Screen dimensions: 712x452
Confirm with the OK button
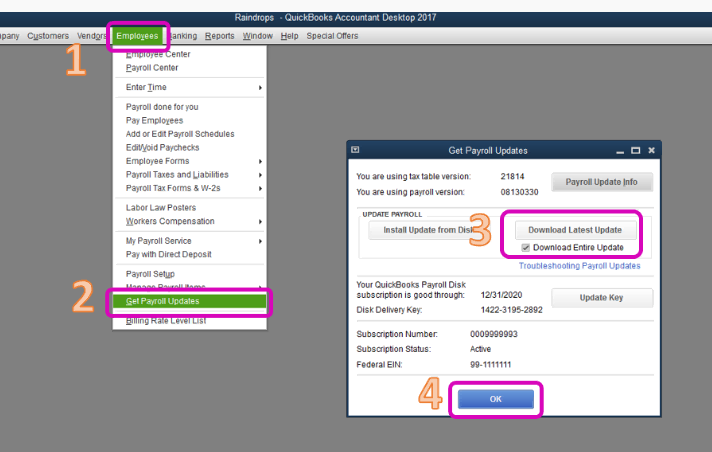click(495, 399)
